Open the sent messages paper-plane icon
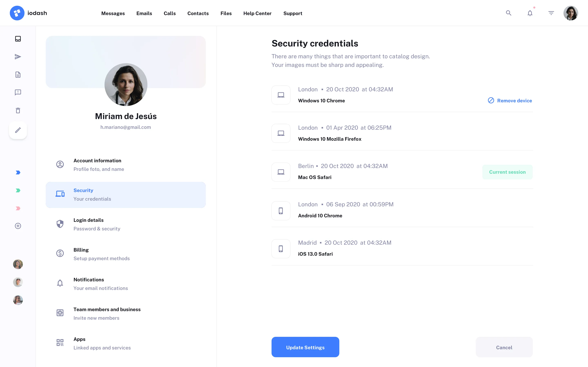588x367 pixels. [x=18, y=56]
